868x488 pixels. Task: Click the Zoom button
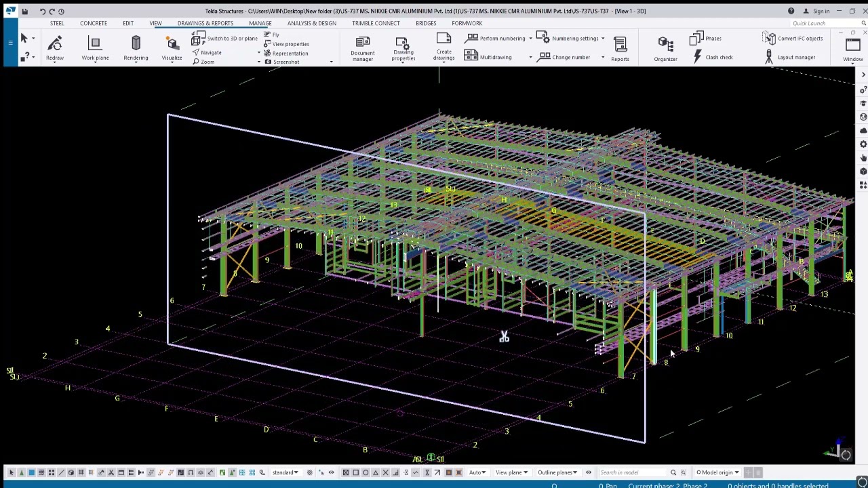203,62
